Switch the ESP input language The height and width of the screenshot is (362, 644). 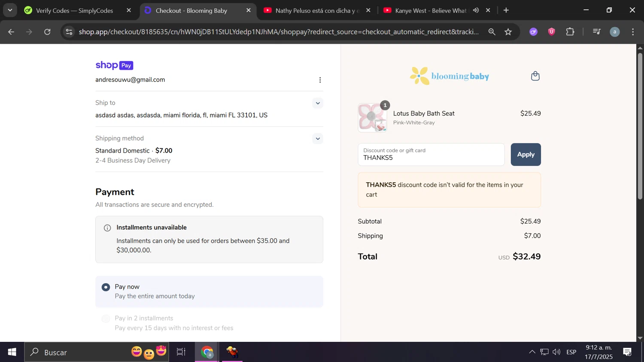pos(571,352)
